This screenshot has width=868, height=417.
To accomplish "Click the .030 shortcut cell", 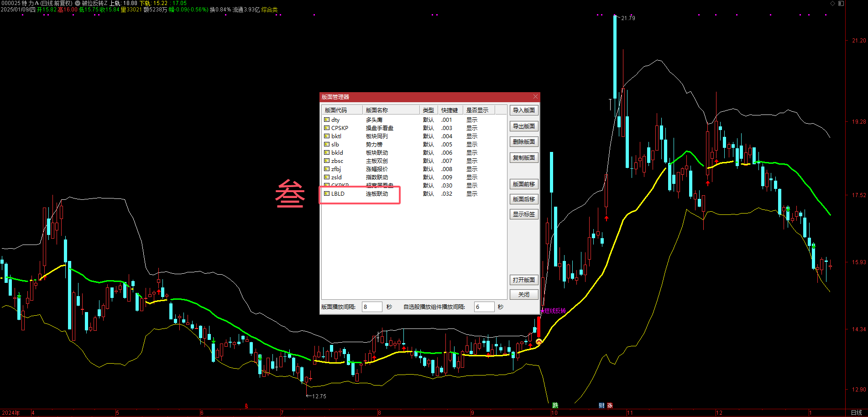I will [x=447, y=186].
